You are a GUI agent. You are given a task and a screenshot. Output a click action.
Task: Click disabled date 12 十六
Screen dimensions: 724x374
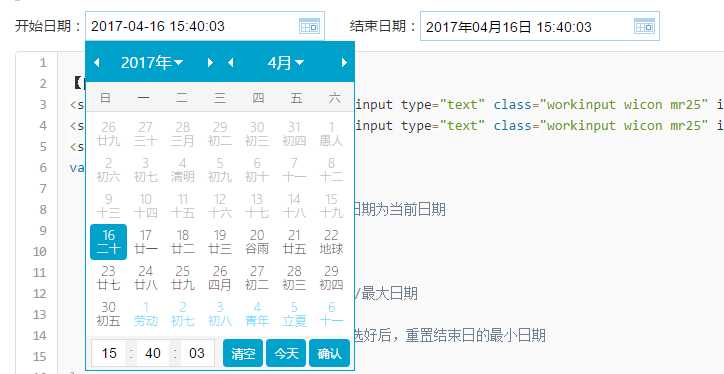(220, 206)
